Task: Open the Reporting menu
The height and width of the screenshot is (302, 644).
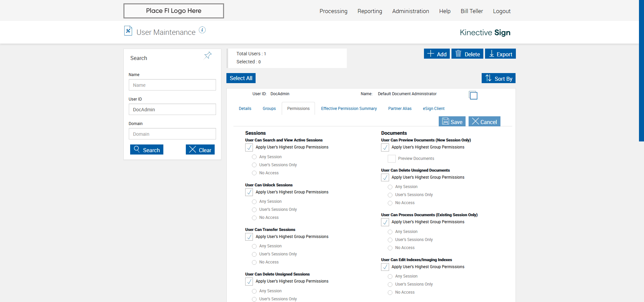Action: 370,11
